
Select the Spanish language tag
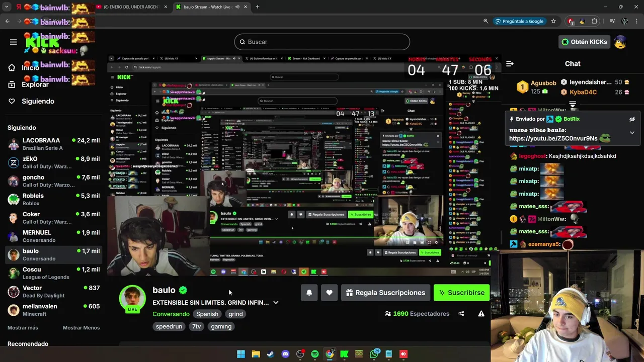tap(207, 314)
